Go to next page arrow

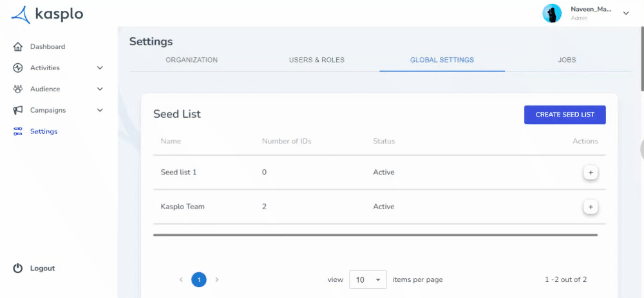click(217, 280)
